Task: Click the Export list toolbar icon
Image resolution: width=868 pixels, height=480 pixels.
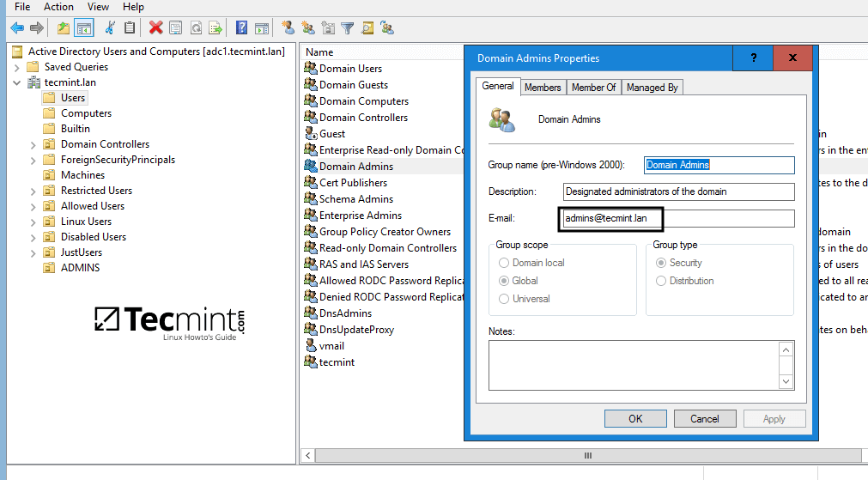Action: pos(215,27)
